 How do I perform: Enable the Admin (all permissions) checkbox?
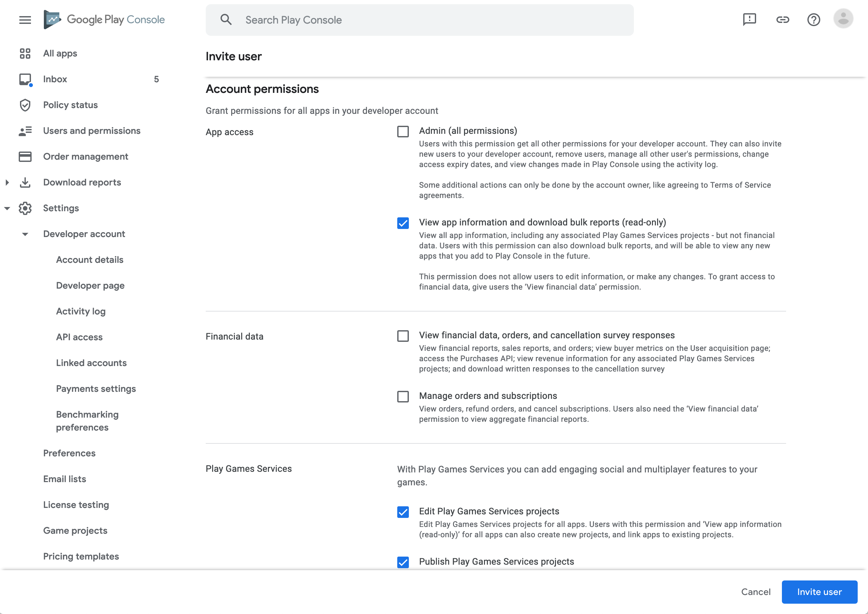coord(403,132)
